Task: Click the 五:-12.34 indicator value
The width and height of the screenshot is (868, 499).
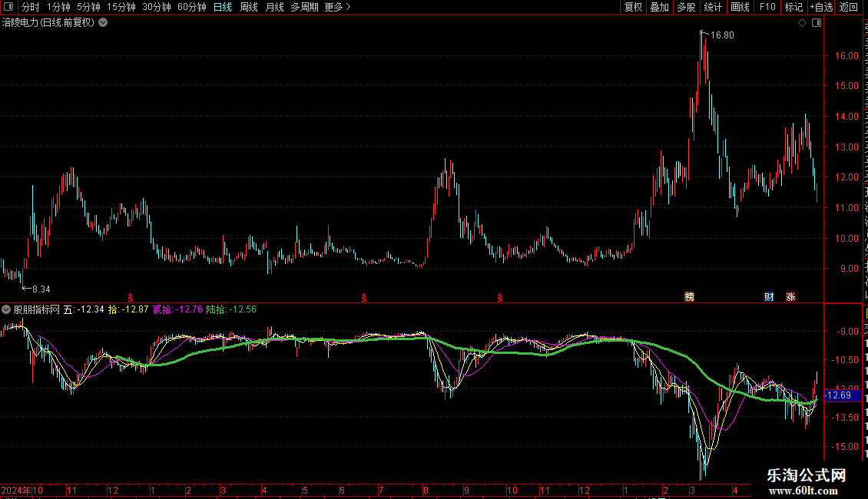Action: (x=84, y=309)
